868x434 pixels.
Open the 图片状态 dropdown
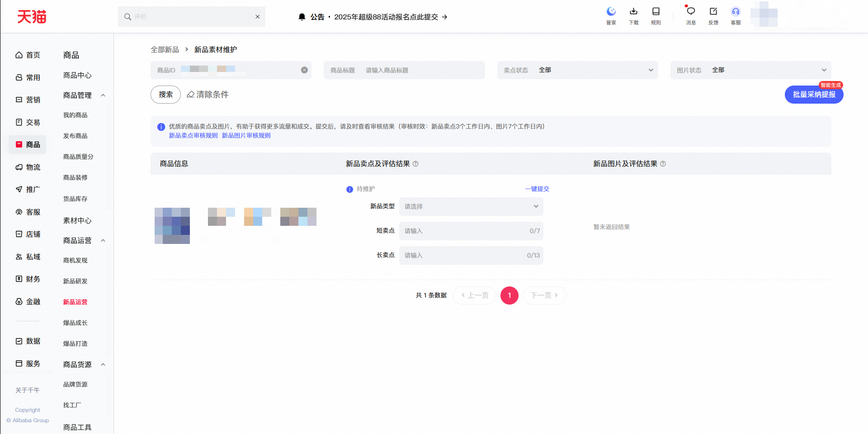click(x=750, y=70)
